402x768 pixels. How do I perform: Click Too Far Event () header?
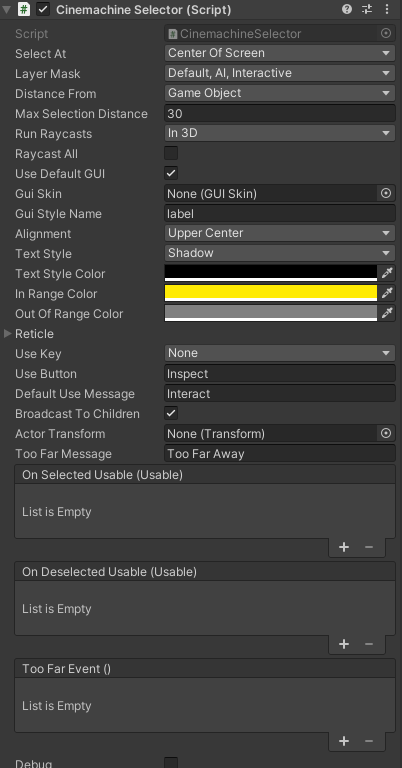pos(205,669)
